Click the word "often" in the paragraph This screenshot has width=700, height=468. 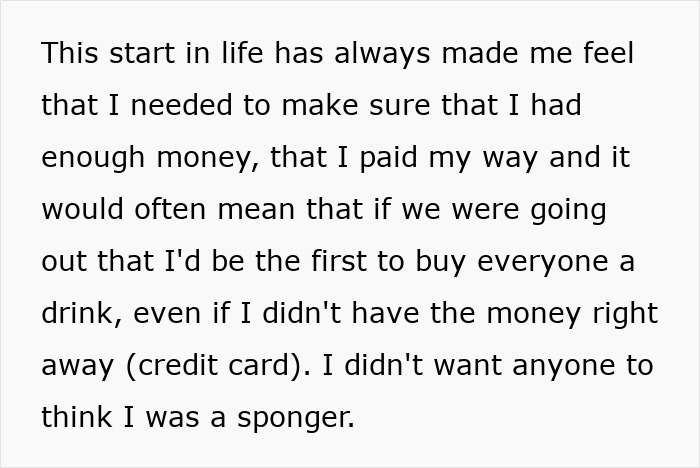pos(170,209)
